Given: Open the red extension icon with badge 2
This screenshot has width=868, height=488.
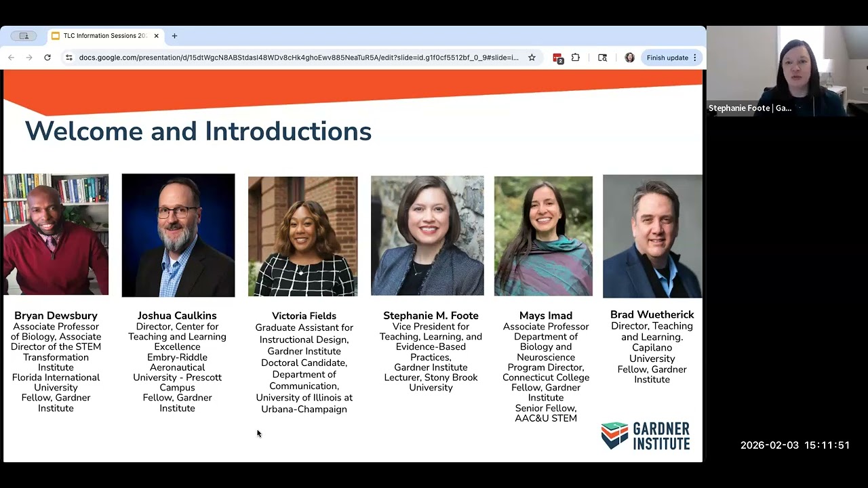Looking at the screenshot, I should (558, 58).
